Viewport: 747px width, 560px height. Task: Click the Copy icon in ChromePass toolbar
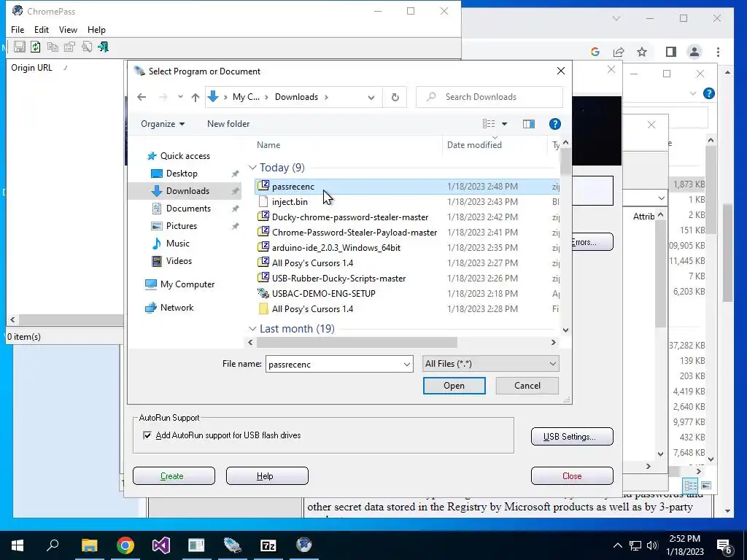(x=53, y=47)
